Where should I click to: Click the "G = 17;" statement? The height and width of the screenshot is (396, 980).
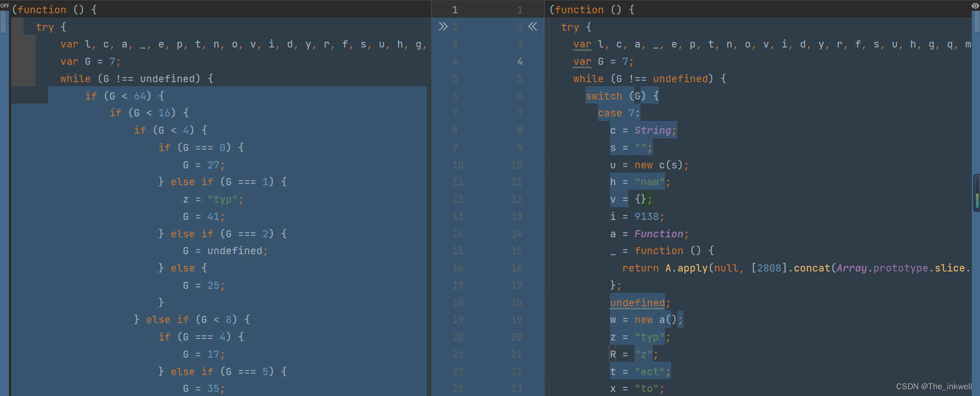click(x=204, y=354)
